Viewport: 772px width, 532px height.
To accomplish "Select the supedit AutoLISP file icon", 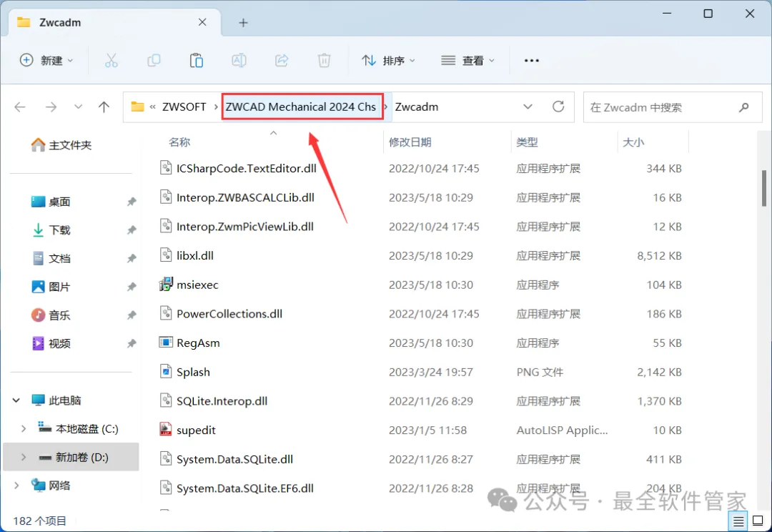I will 166,430.
